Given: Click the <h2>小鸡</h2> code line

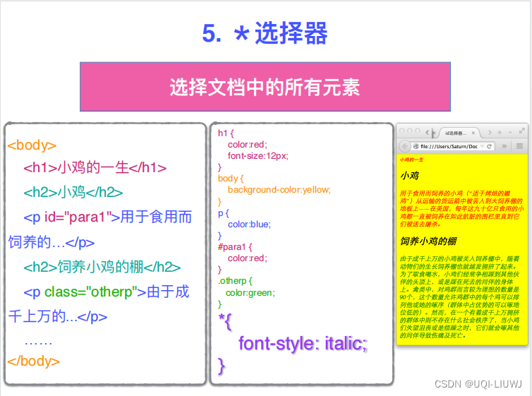Looking at the screenshot, I should (x=73, y=193).
